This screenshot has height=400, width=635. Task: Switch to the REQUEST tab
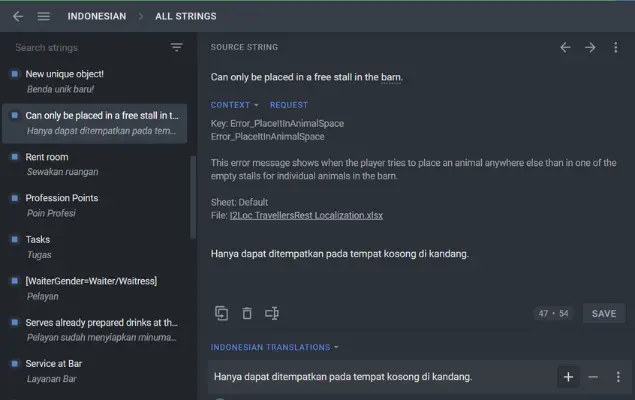tap(289, 105)
